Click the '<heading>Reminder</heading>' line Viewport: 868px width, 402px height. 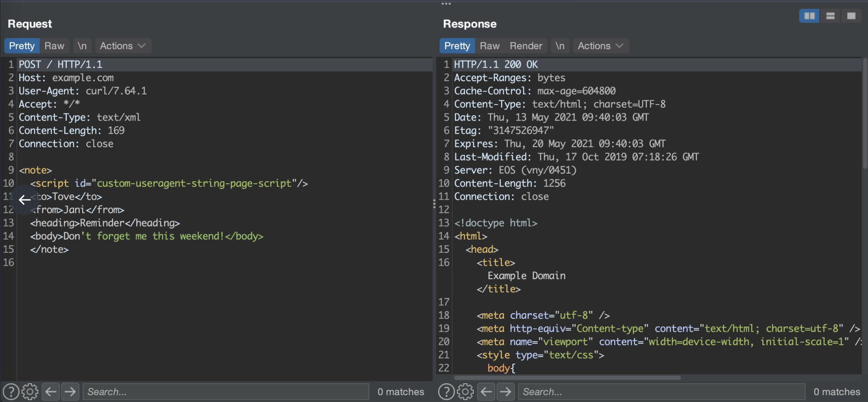click(x=105, y=223)
